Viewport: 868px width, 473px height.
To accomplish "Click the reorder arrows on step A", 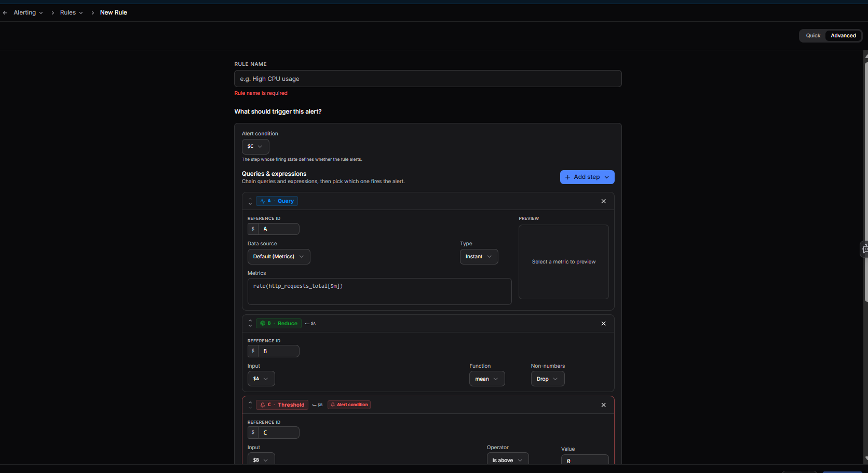I will pos(250,201).
